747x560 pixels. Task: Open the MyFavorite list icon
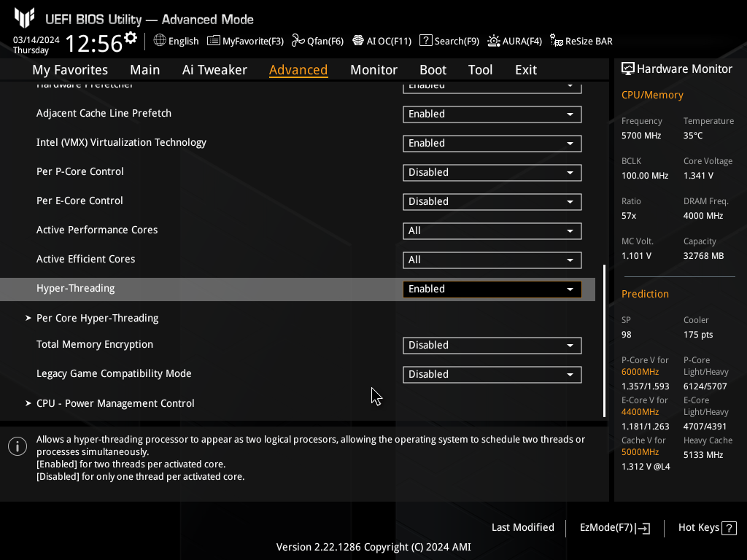point(214,41)
